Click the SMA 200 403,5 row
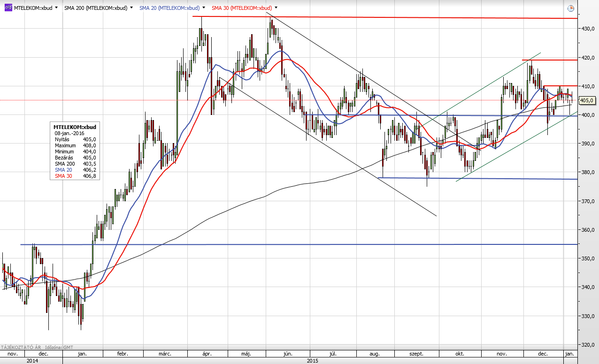This screenshot has width=599, height=364. (75, 164)
